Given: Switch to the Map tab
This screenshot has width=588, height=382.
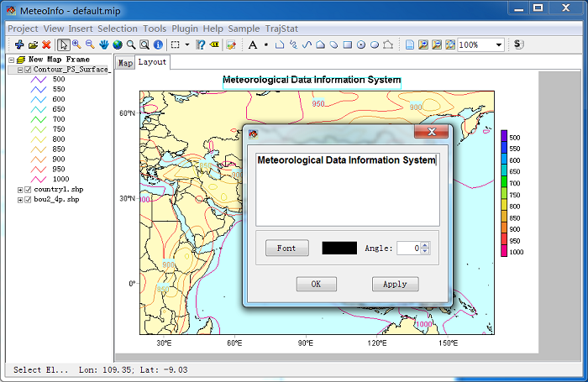Looking at the screenshot, I should click(x=125, y=63).
